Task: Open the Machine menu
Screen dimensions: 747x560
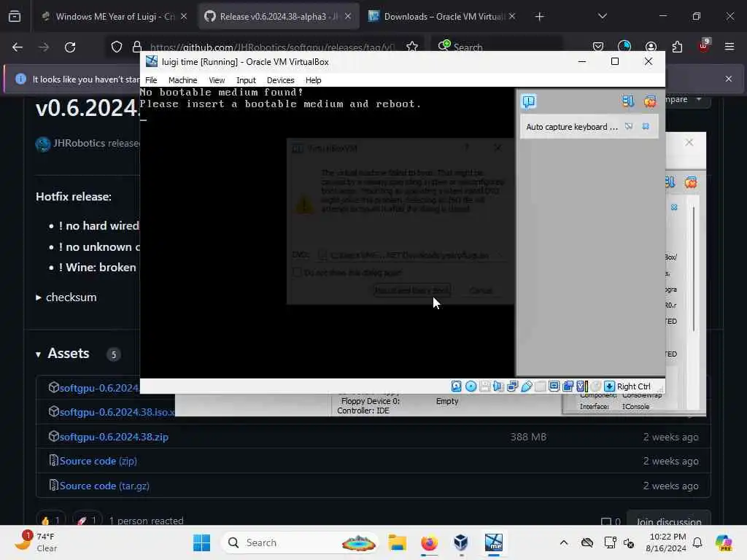Action: 182,80
